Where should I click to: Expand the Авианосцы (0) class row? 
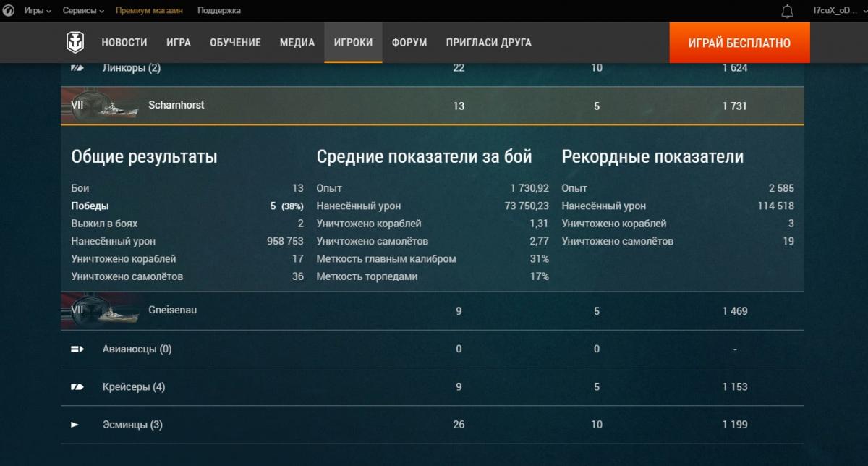coord(433,349)
